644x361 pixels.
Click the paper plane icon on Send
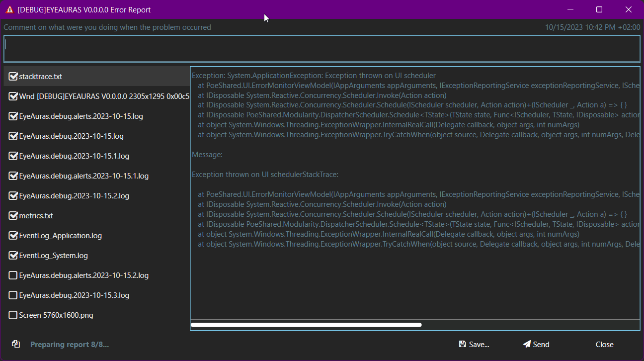527,344
